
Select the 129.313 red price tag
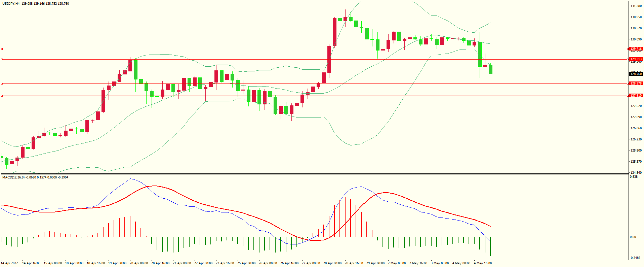click(636, 59)
